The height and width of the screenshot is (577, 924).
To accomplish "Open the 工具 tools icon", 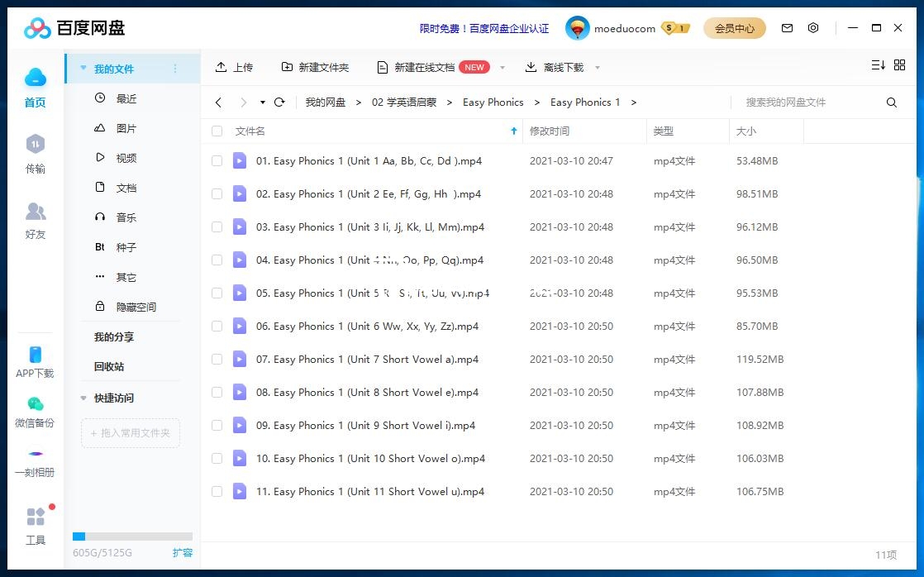I will [x=35, y=518].
